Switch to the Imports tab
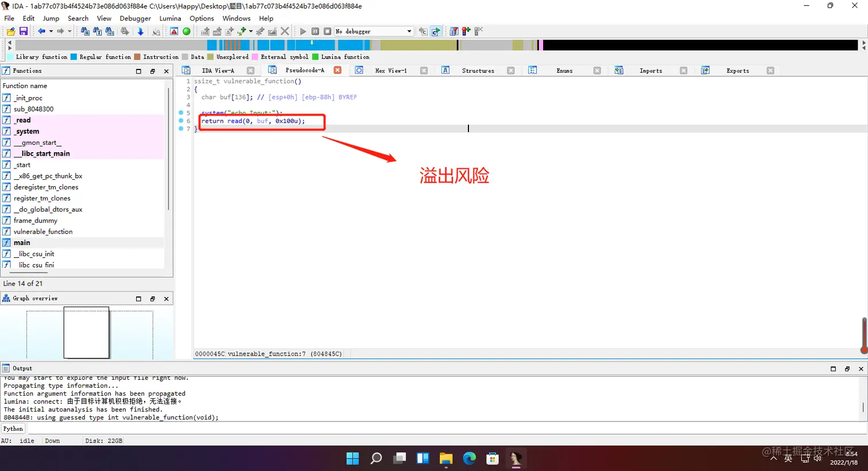 tap(651, 71)
